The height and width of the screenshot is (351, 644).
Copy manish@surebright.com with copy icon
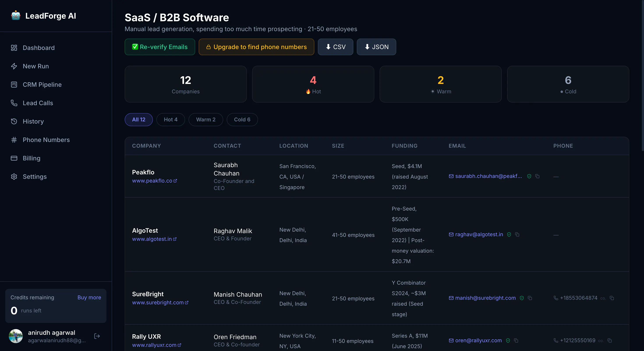point(530,298)
